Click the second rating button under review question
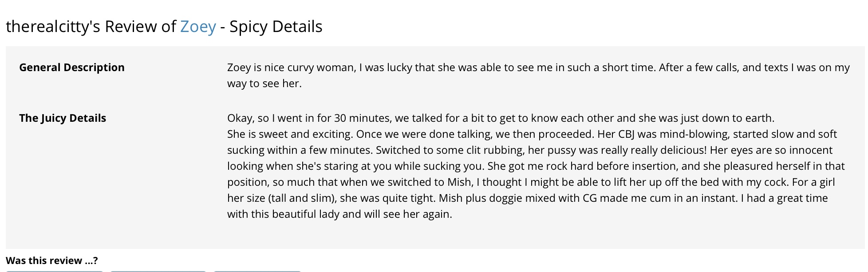Viewport: 868px width, 272px height. [x=158, y=271]
